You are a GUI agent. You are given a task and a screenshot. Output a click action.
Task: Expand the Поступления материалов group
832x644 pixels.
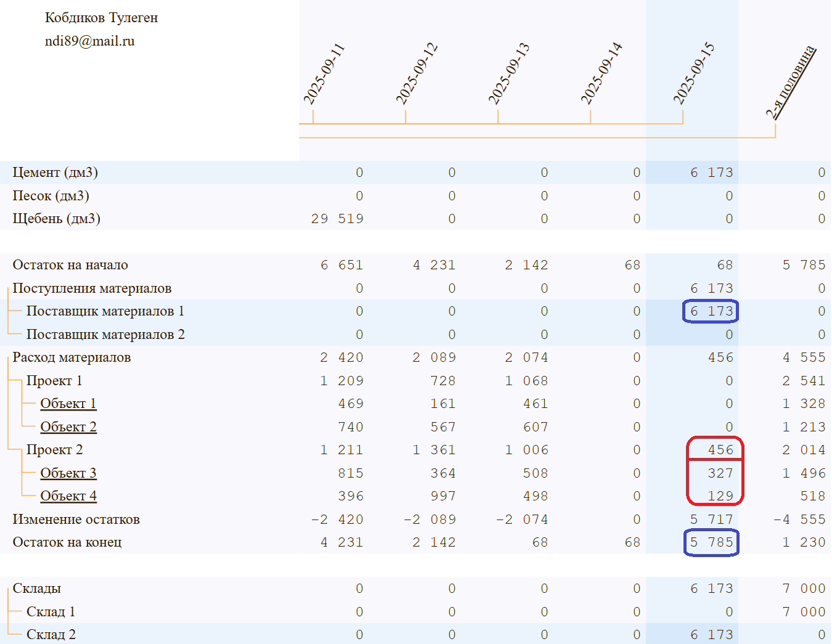[92, 288]
